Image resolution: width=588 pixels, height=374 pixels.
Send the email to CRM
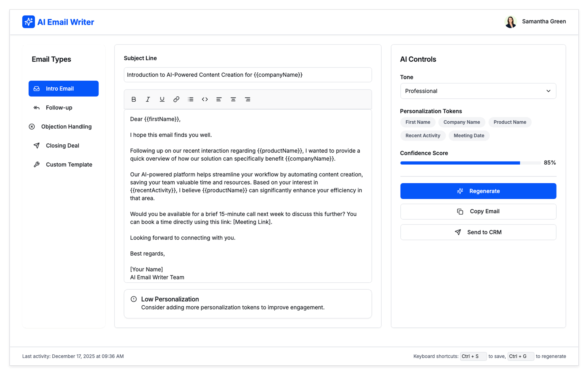click(x=478, y=232)
